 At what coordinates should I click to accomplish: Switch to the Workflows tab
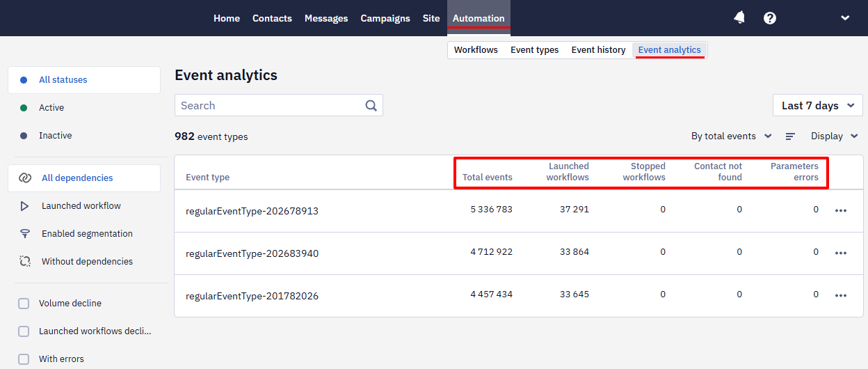pos(476,49)
